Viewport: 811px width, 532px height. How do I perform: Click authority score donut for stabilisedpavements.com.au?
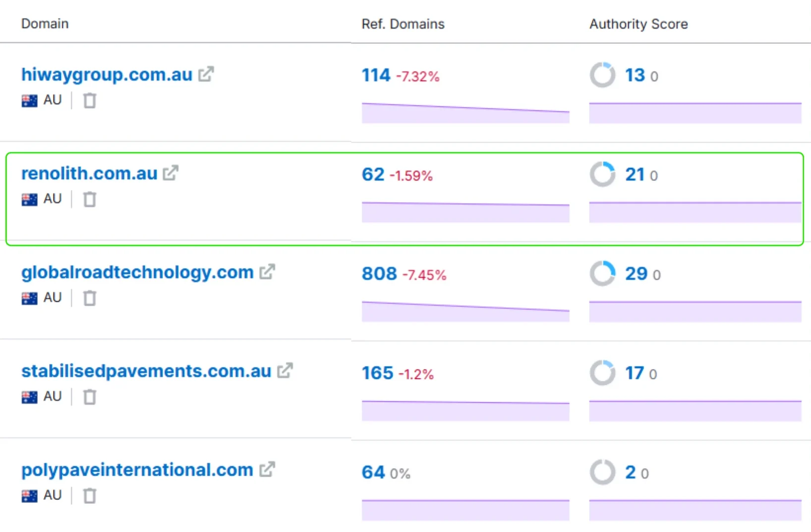[602, 373]
